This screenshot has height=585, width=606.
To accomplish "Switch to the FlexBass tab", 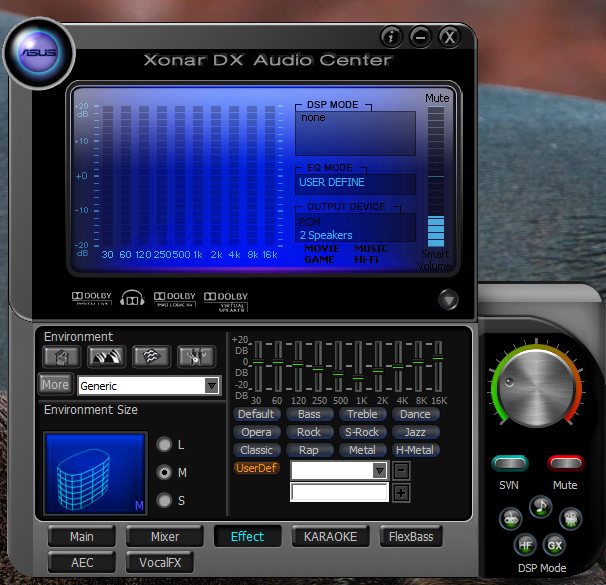I will [411, 536].
